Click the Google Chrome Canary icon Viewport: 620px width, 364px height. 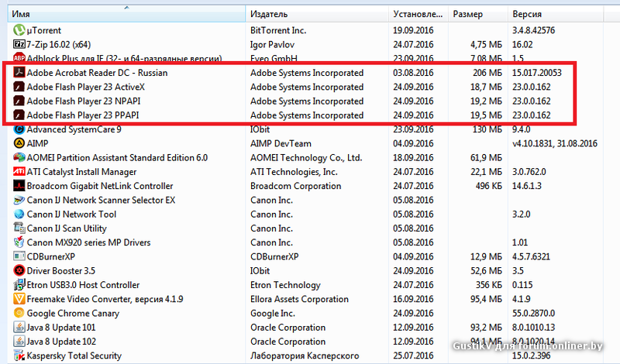20,314
